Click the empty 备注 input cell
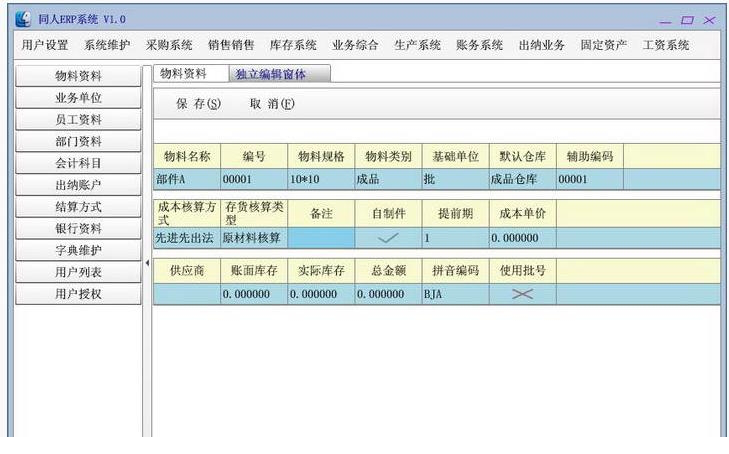 (321, 238)
